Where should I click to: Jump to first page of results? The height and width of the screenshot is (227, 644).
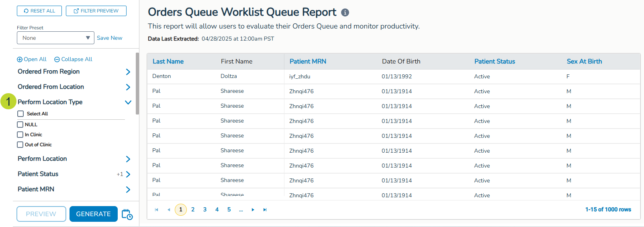[157, 210]
